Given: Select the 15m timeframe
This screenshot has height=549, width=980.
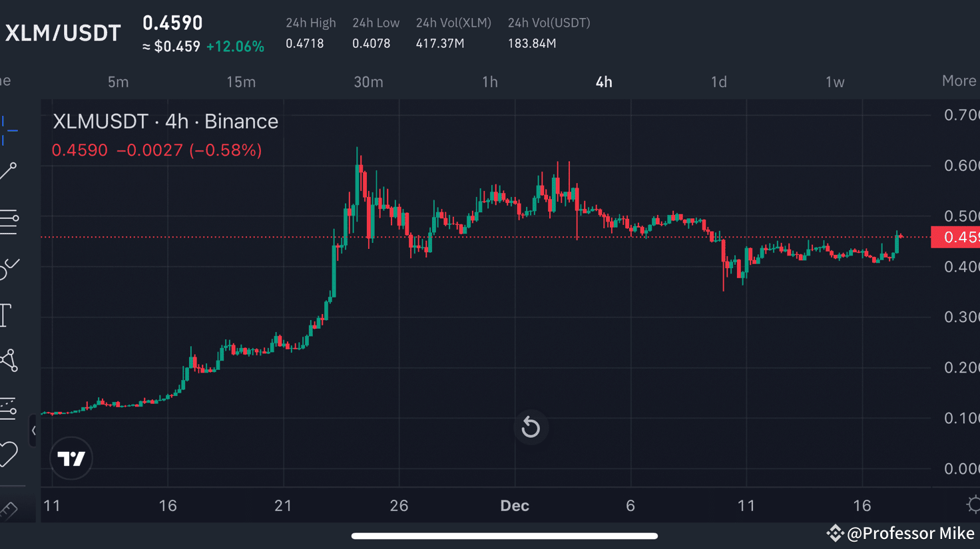Looking at the screenshot, I should pyautogui.click(x=241, y=82).
